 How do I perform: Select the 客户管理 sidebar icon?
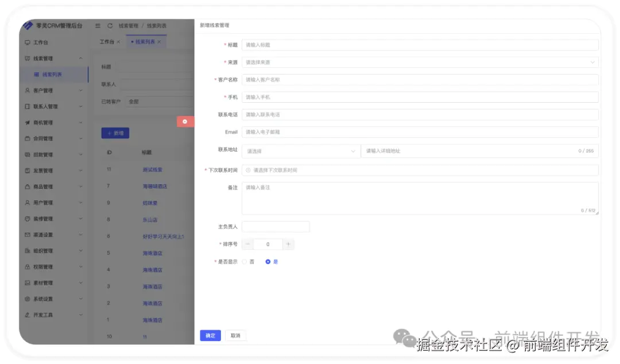pyautogui.click(x=26, y=90)
